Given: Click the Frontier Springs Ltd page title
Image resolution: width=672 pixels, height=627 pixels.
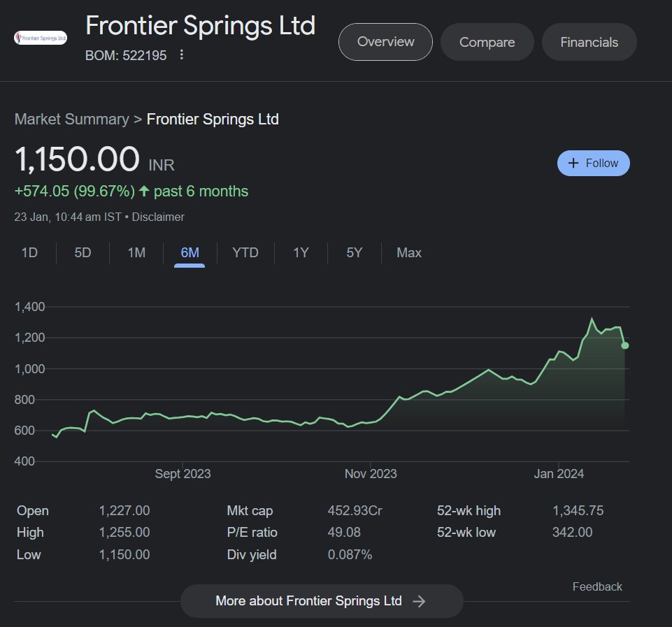Looking at the screenshot, I should tap(201, 26).
